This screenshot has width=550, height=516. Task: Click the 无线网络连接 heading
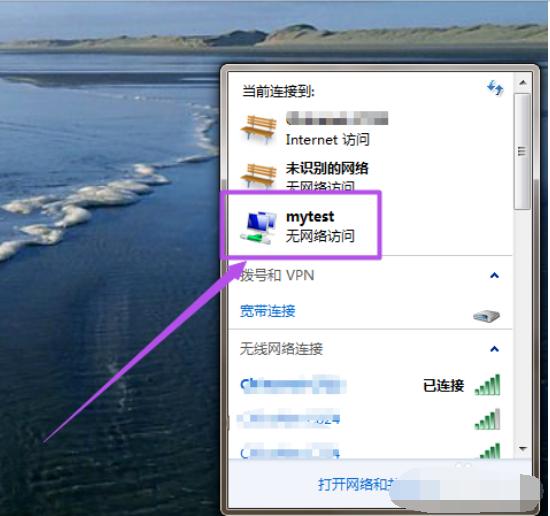click(281, 349)
